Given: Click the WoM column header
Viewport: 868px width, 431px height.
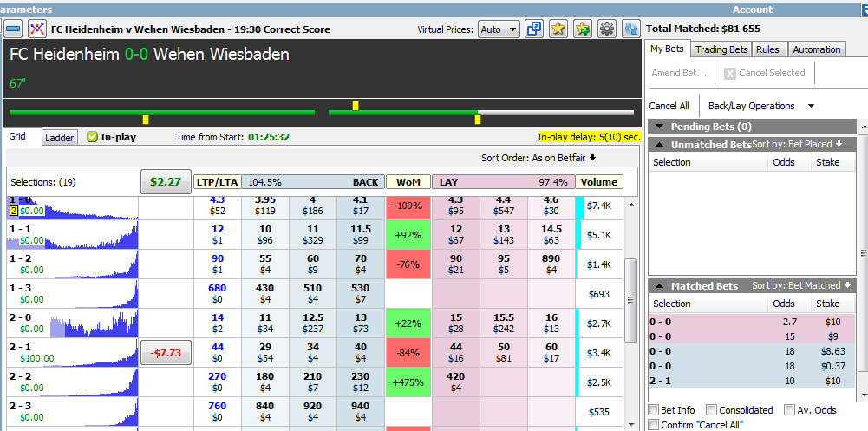Looking at the screenshot, I should (x=408, y=182).
